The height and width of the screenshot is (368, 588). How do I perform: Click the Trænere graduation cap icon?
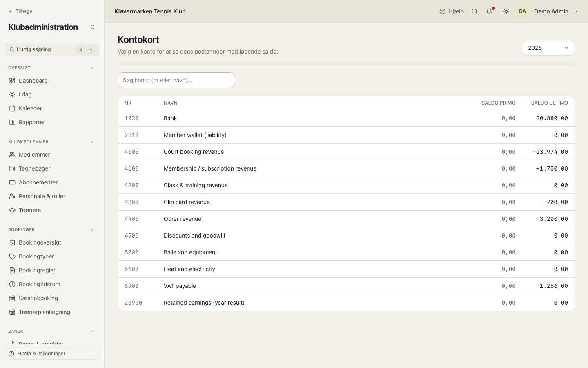12,210
